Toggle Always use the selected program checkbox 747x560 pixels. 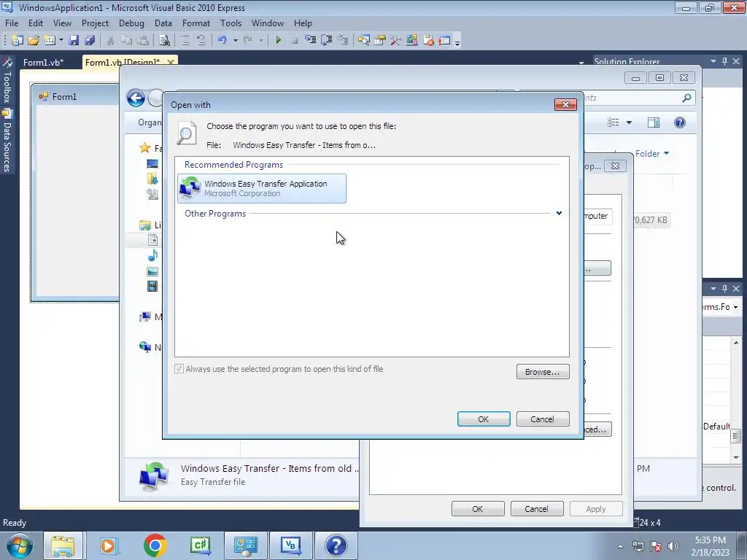[x=179, y=368]
